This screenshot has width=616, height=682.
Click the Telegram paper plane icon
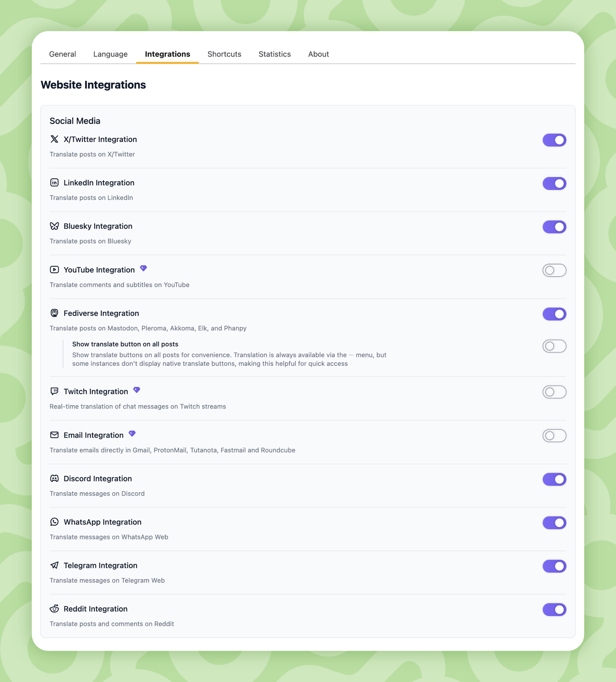pos(55,565)
